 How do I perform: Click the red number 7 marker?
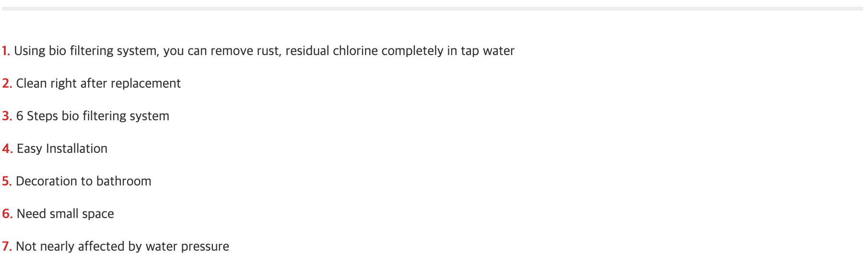[x=6, y=246]
